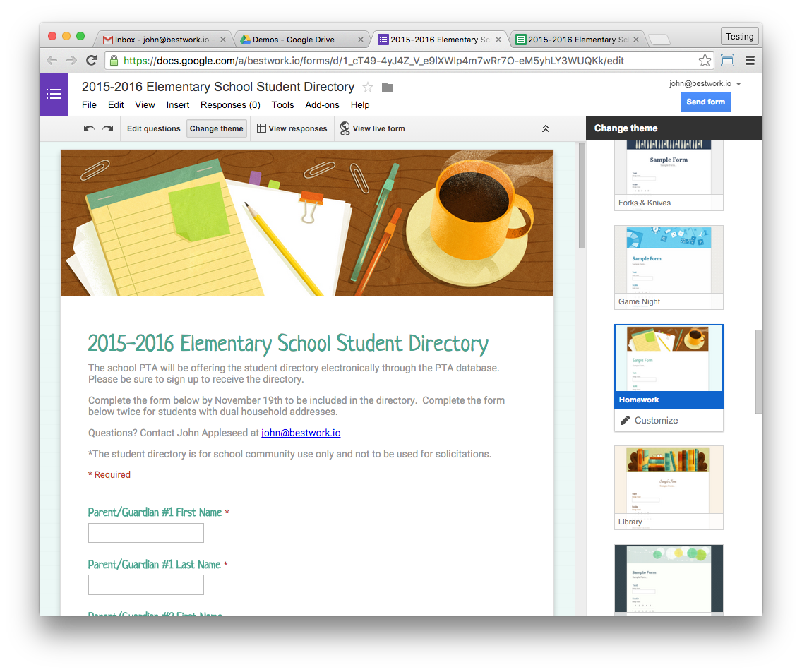The height and width of the screenshot is (672, 802).
Task: Open the View menu
Action: click(x=145, y=105)
